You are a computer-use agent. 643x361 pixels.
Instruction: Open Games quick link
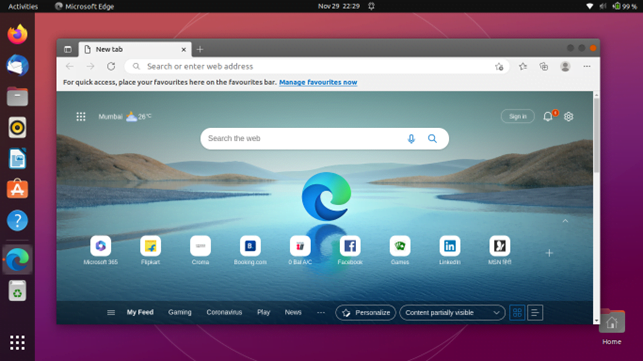click(400, 250)
